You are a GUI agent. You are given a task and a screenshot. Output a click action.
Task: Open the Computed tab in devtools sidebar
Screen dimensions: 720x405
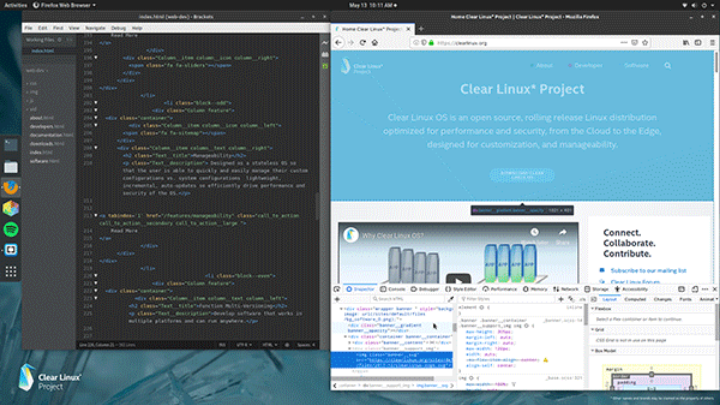[x=635, y=299]
